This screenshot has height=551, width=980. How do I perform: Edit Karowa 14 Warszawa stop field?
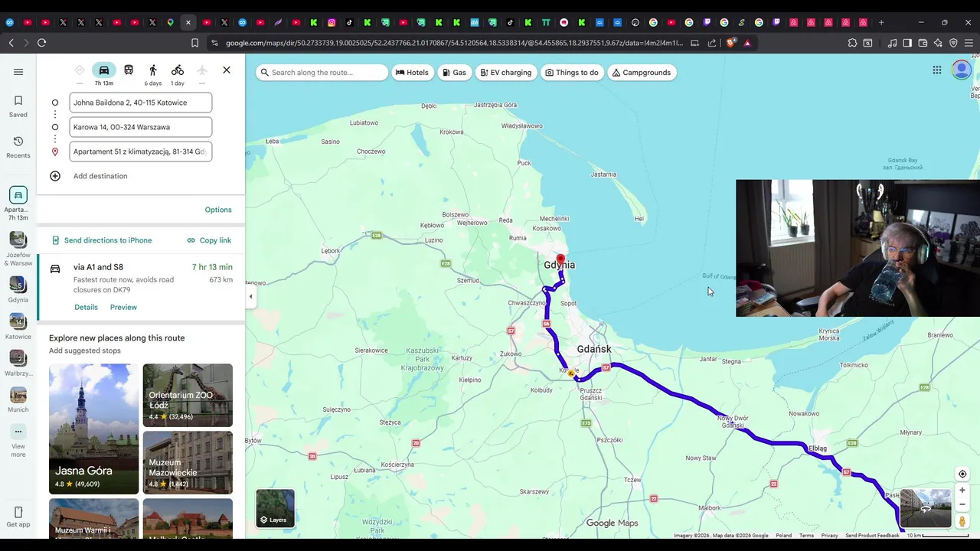(141, 127)
